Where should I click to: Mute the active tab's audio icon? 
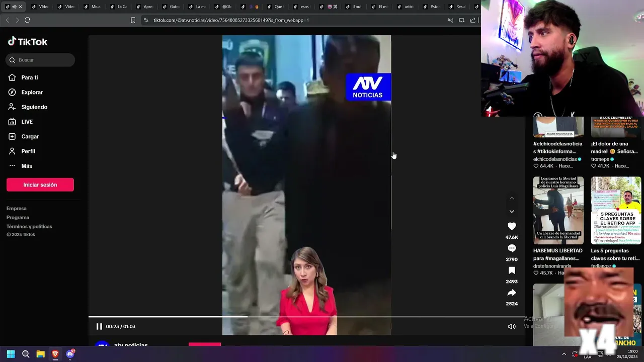pyautogui.click(x=14, y=7)
